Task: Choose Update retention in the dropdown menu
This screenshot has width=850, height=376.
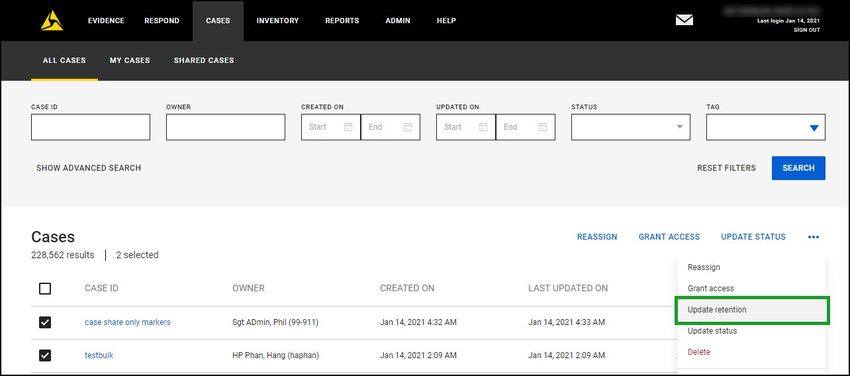Action: pos(751,310)
